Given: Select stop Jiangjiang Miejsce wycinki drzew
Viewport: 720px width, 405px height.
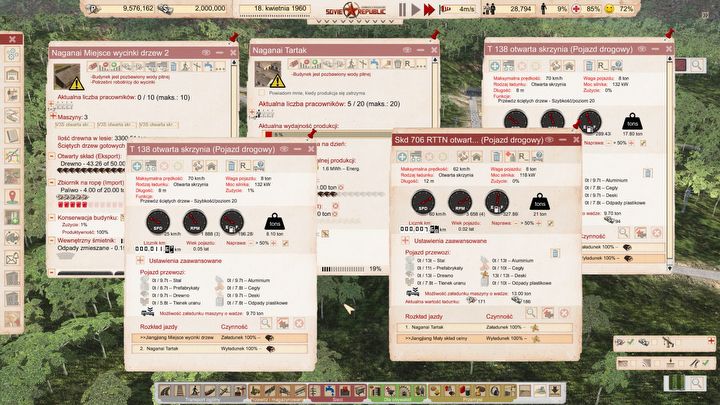Looking at the screenshot, I should click(x=219, y=338).
